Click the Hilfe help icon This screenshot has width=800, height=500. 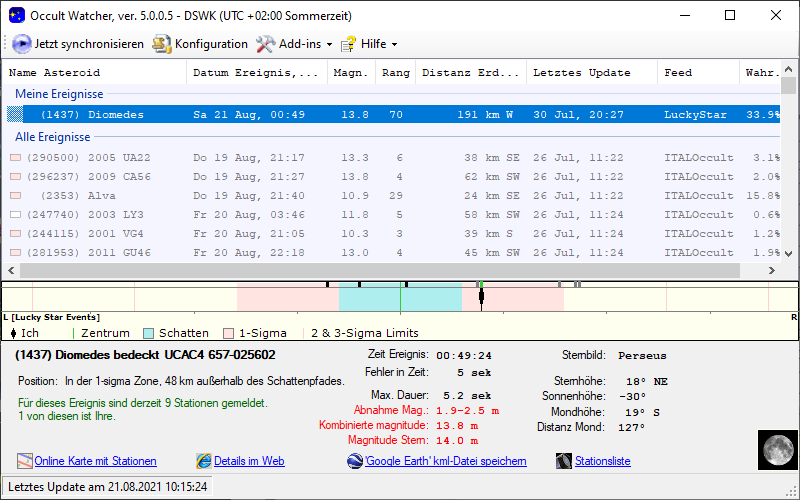pos(348,44)
